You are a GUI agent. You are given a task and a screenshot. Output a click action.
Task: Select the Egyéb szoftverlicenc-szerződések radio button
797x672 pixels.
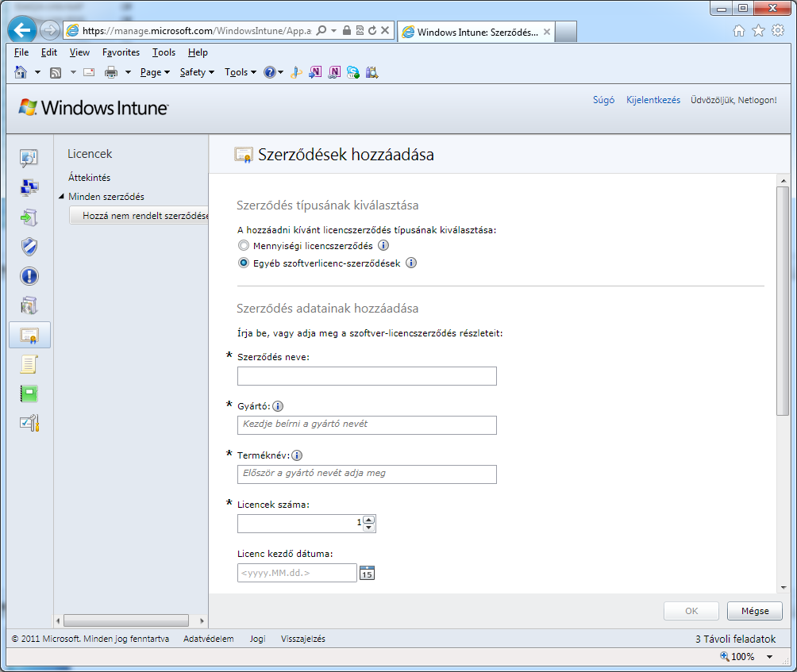(244, 263)
